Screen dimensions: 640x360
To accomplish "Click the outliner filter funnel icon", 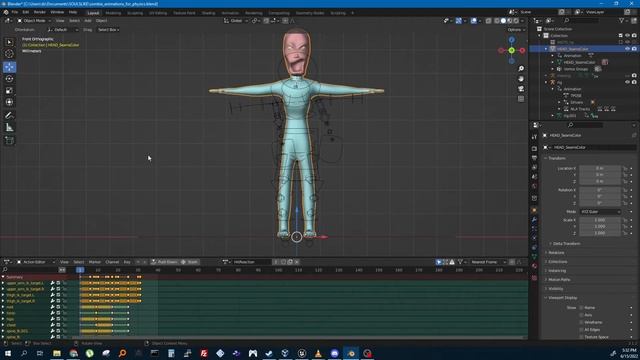I will 621,20.
